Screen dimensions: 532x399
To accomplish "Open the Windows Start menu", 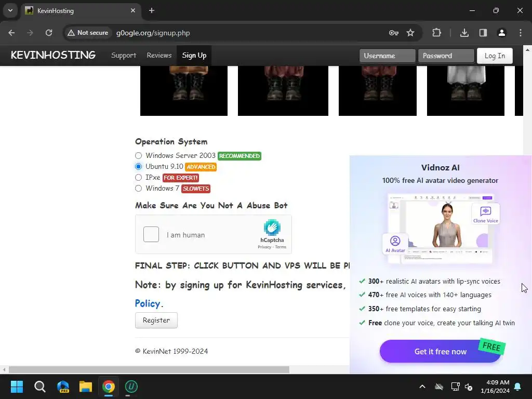I will pos(17,387).
